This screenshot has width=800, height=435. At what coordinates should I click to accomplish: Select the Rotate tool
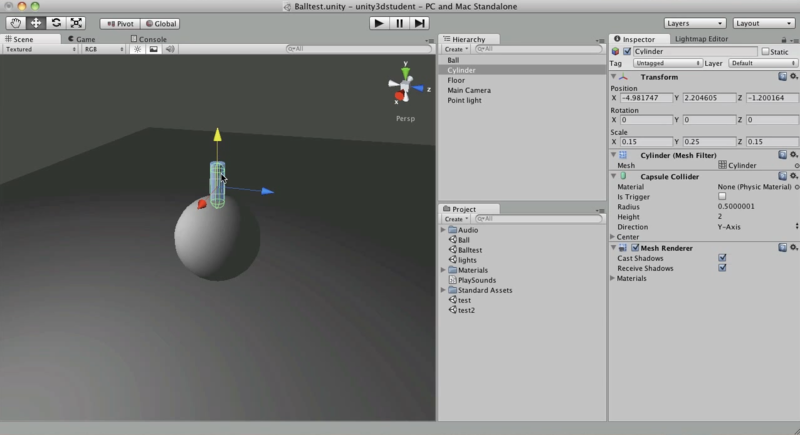point(56,23)
